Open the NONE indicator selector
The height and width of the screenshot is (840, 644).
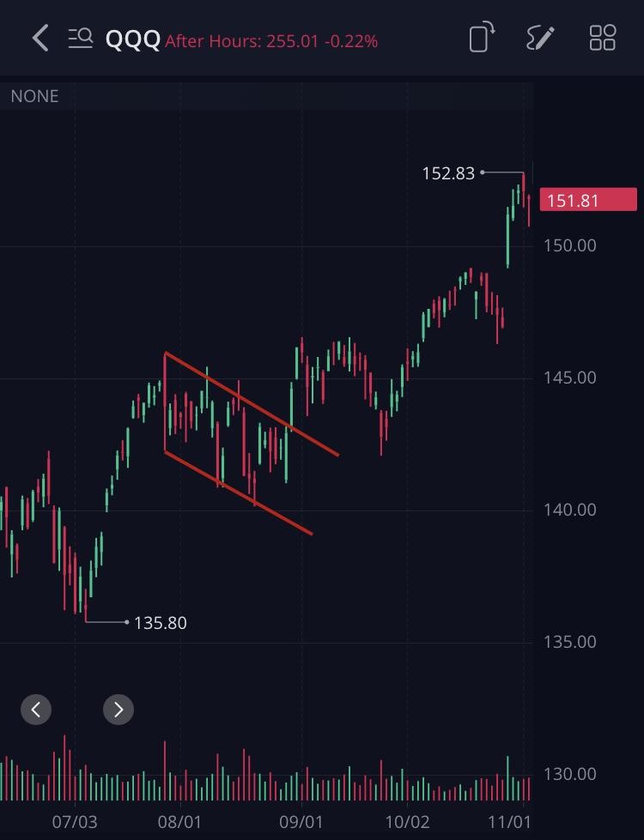[35, 96]
